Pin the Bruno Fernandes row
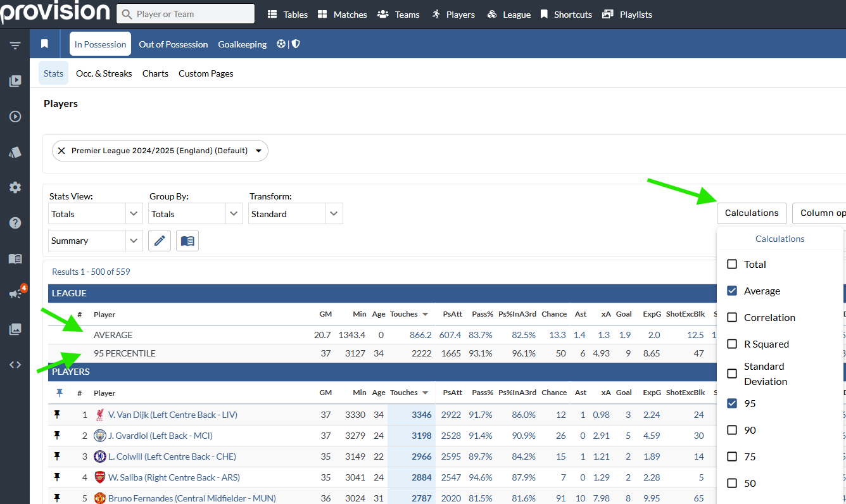 [x=57, y=498]
